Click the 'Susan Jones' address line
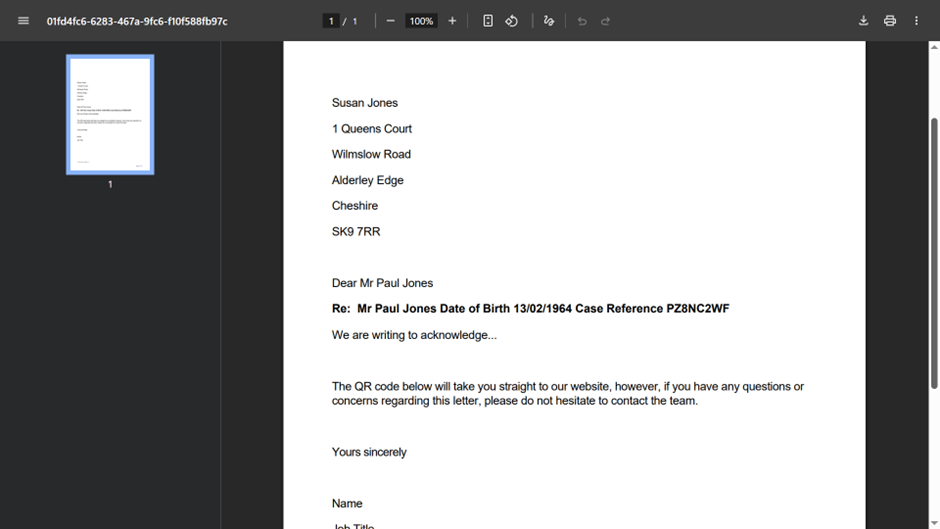This screenshot has height=529, width=940. click(365, 103)
